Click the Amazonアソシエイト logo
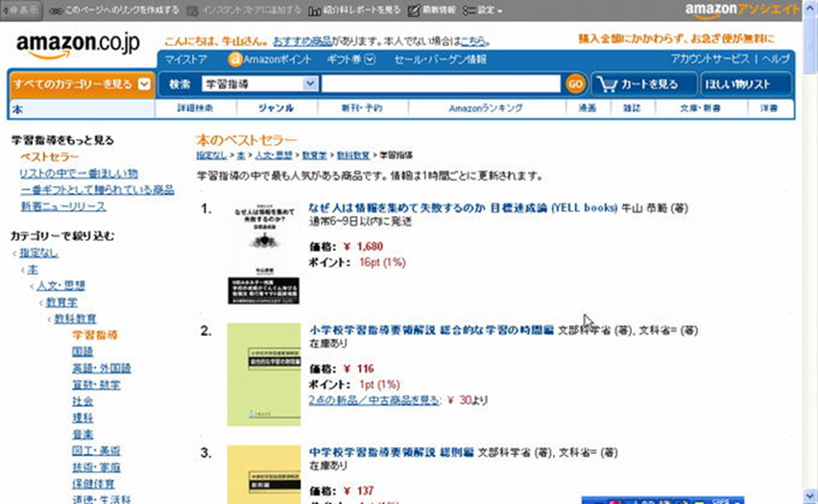The image size is (818, 504). [x=742, y=10]
